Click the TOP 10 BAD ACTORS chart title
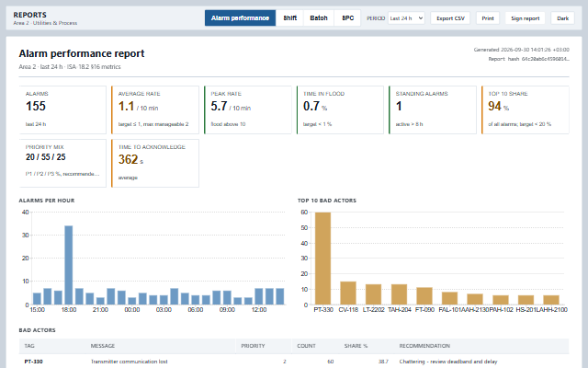This screenshot has width=588, height=368. [327, 201]
